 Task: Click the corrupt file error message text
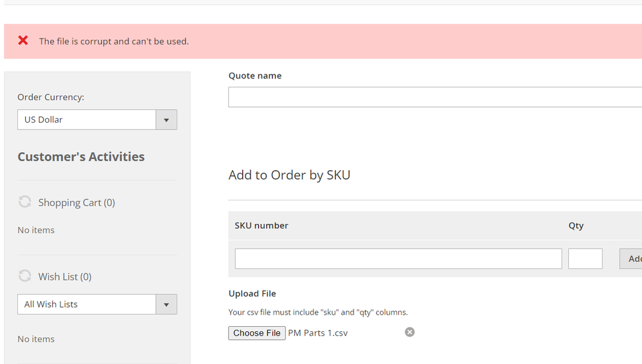[114, 42]
